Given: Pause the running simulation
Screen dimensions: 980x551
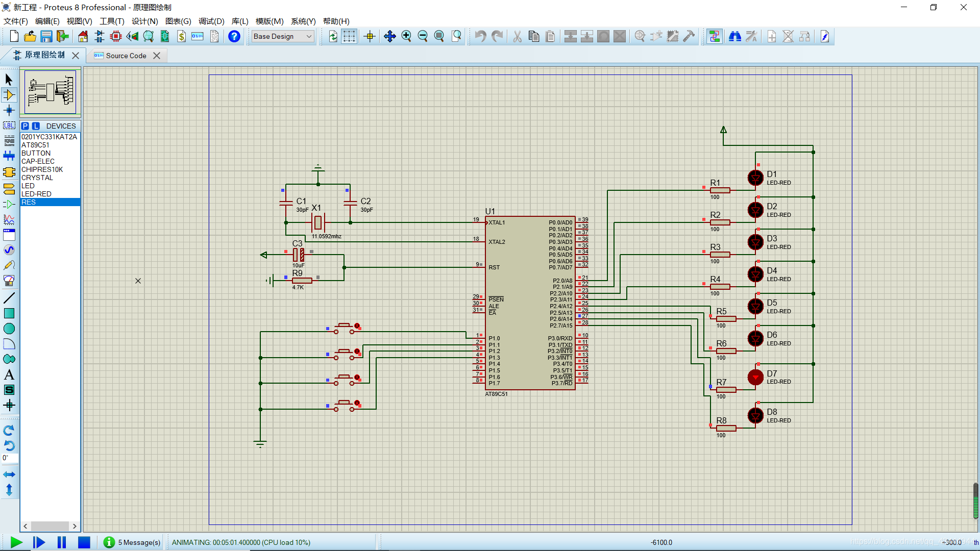Looking at the screenshot, I should point(62,542).
